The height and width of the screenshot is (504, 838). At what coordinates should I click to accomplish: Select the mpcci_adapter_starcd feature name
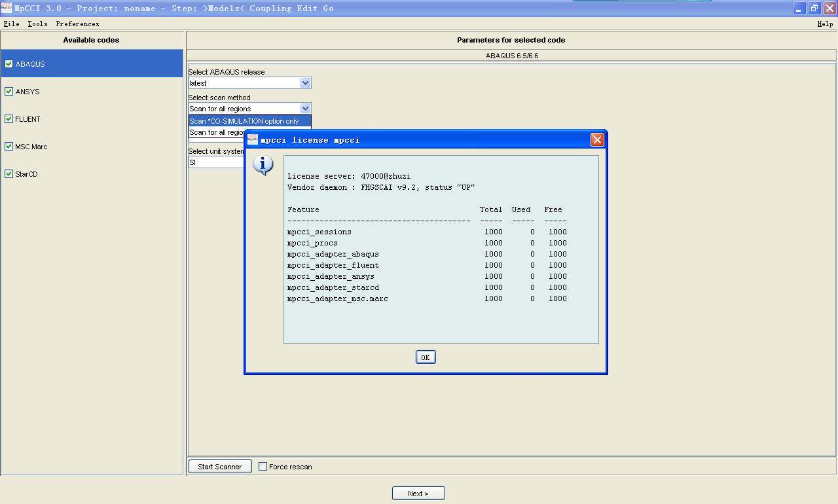coord(333,287)
